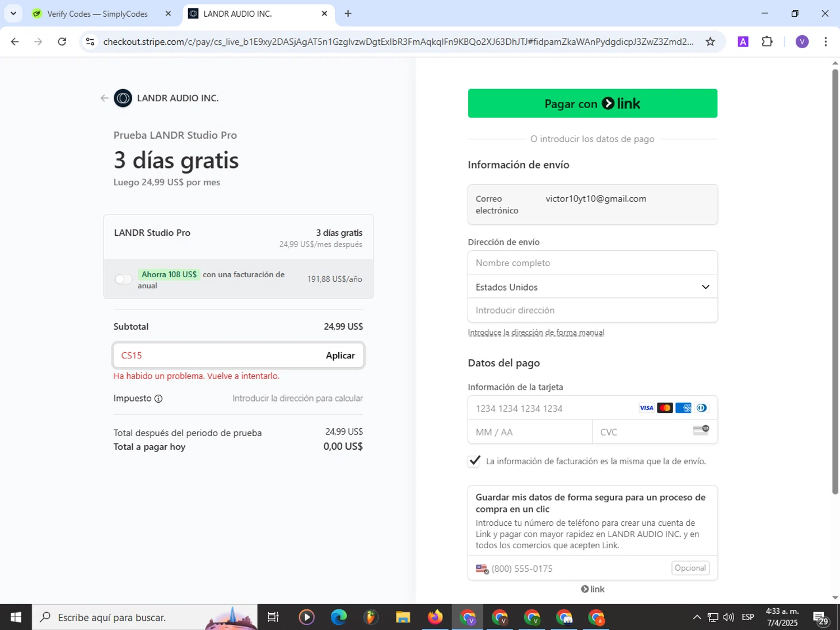The height and width of the screenshot is (630, 840).
Task: Click the Visa card icon
Action: coord(646,408)
